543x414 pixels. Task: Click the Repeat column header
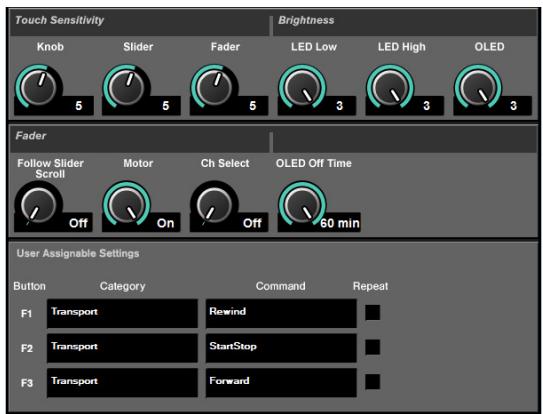tap(370, 287)
